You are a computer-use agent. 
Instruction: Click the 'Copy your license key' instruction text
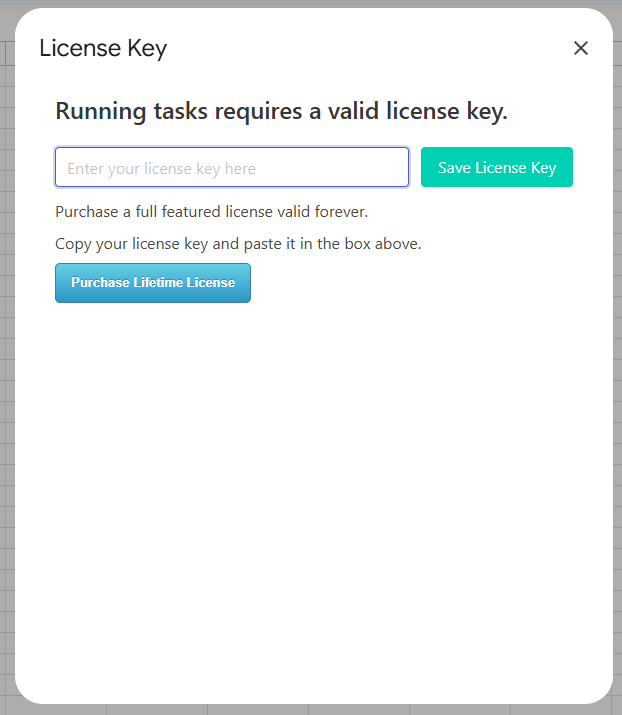pos(238,244)
